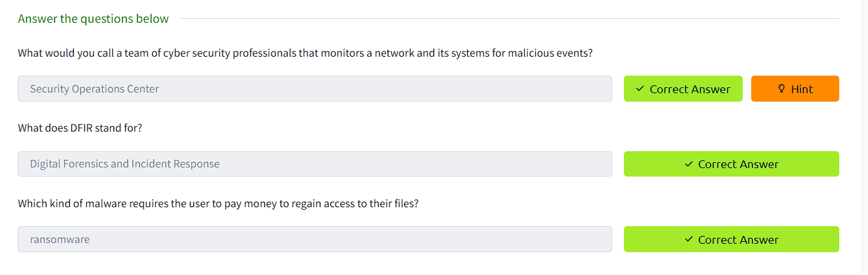Click the 'Digital Forensics' text inside the second field
Viewport: 868px width, 275px height.
coord(69,164)
